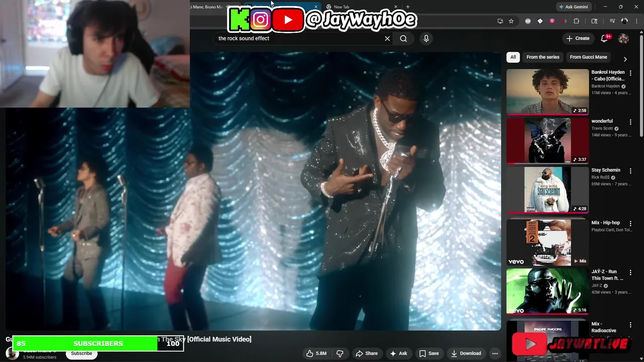Like the video with the thumbs-up button
The image size is (644, 362).
[x=316, y=353]
